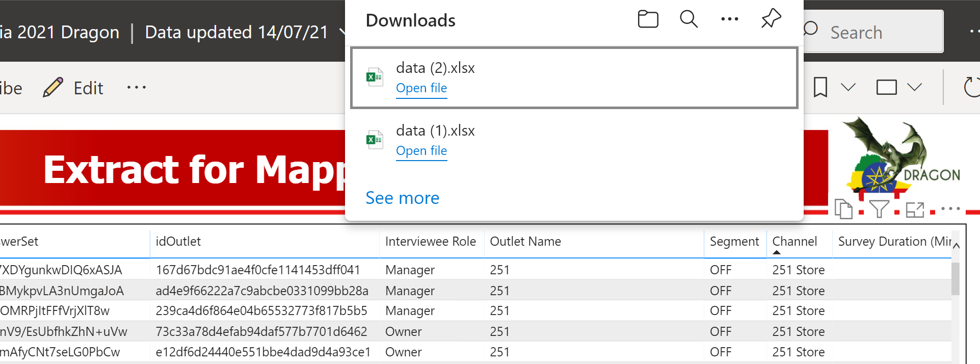Select idOutlet 239ca4d6f864e04b65532773f817b5b5 cell
Screen dimensions: 980x364
[x=264, y=310]
